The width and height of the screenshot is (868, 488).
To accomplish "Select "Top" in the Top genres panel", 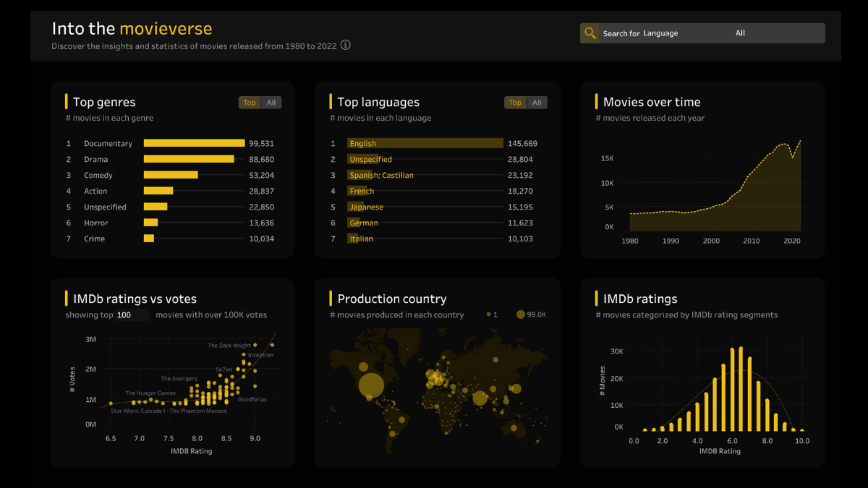I will tap(249, 102).
